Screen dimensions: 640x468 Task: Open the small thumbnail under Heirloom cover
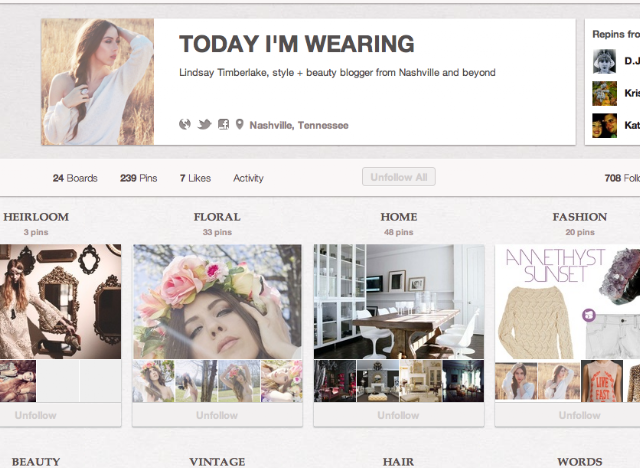[18, 381]
